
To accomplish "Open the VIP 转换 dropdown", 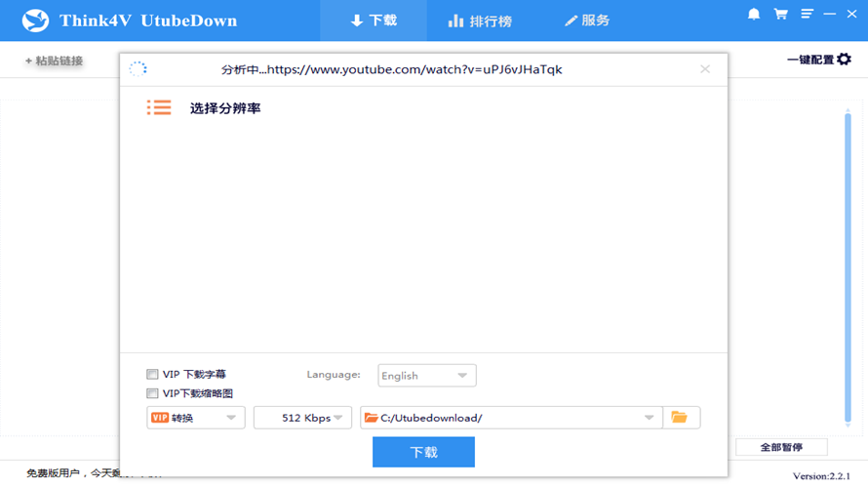I will [x=195, y=418].
